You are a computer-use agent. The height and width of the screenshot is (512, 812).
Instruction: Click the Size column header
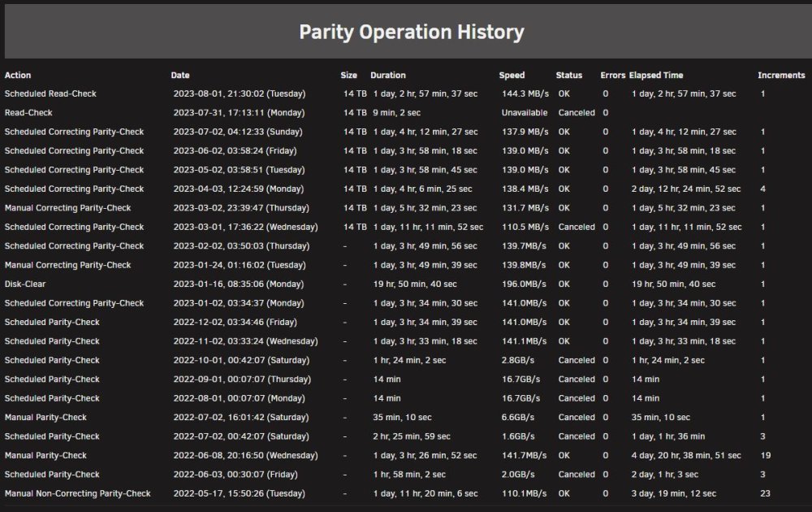(348, 75)
